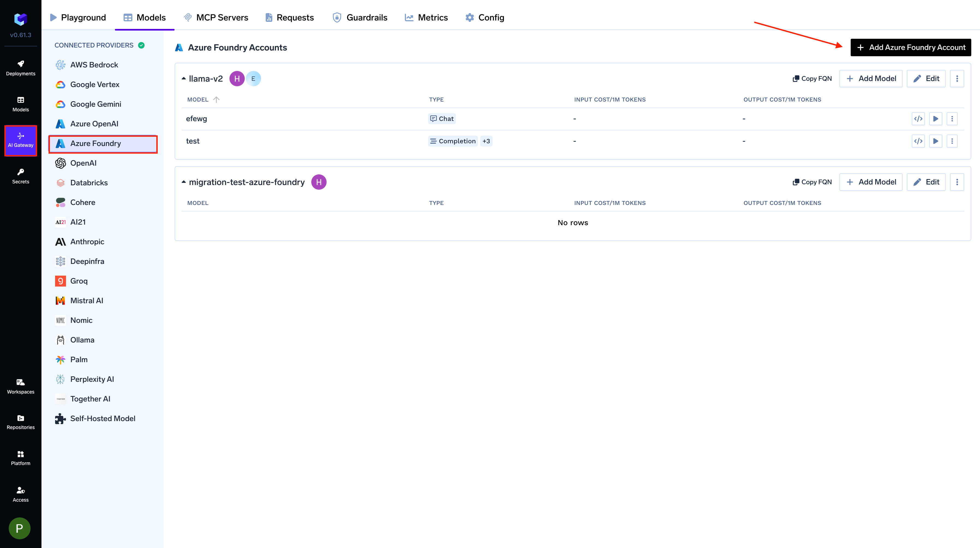Select Azure Foundry provider
This screenshot has width=980, height=548.
(x=103, y=144)
